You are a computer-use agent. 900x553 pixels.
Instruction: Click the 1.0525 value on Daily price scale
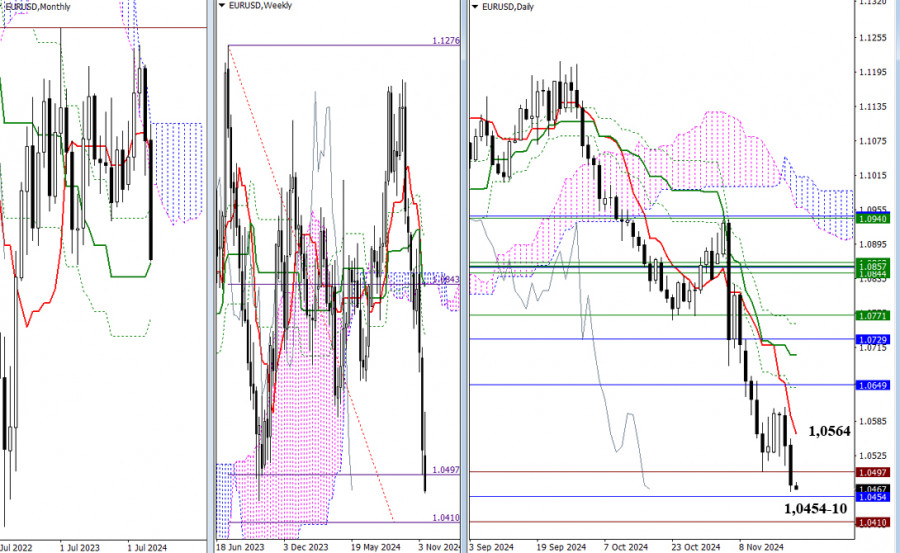(x=873, y=456)
